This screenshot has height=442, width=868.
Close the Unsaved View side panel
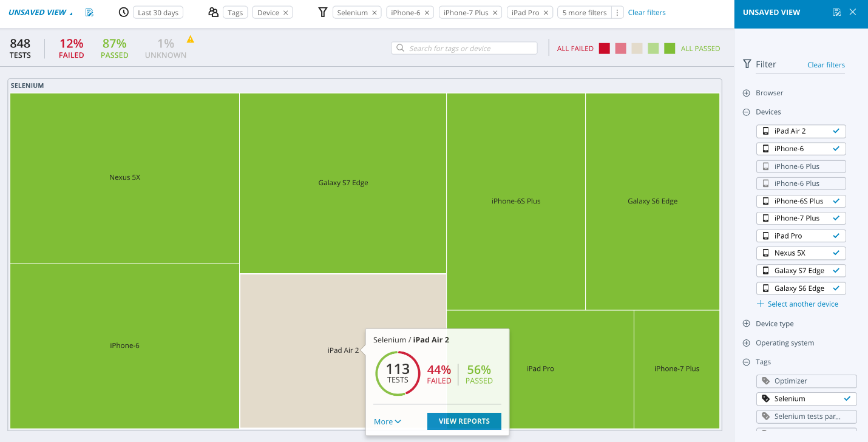pyautogui.click(x=853, y=12)
